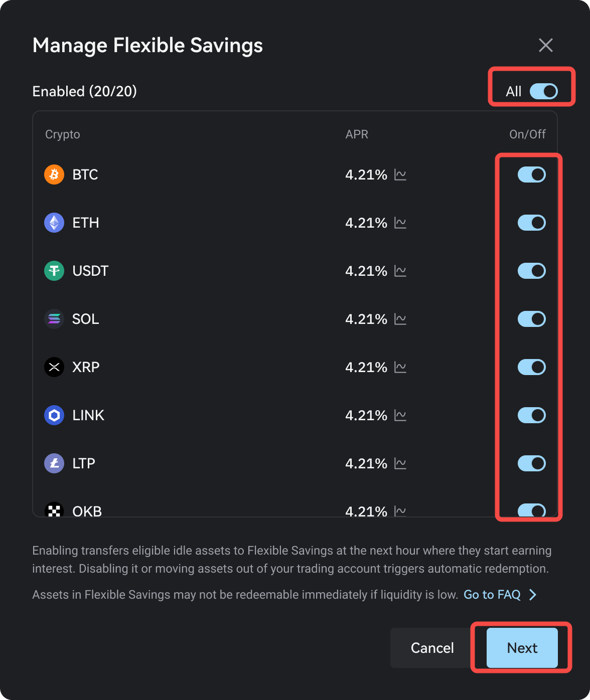Open ETH APR history chart icon
The image size is (590, 700).
(400, 223)
